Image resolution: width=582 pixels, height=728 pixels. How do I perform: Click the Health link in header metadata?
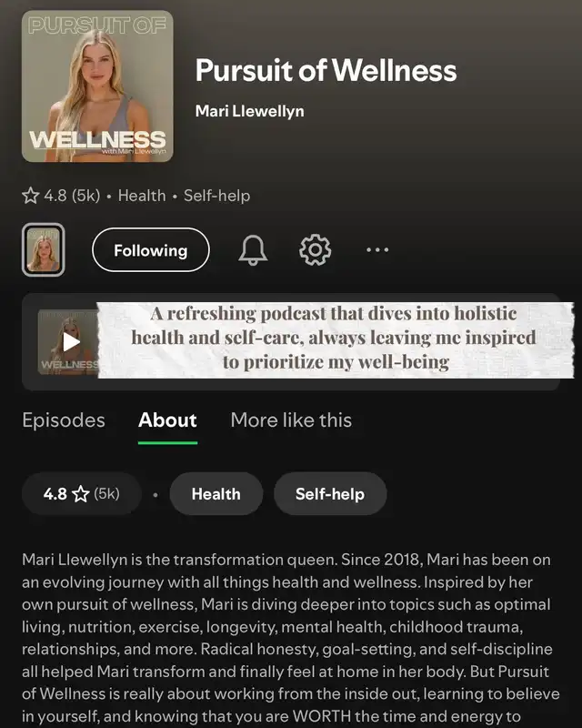[142, 196]
